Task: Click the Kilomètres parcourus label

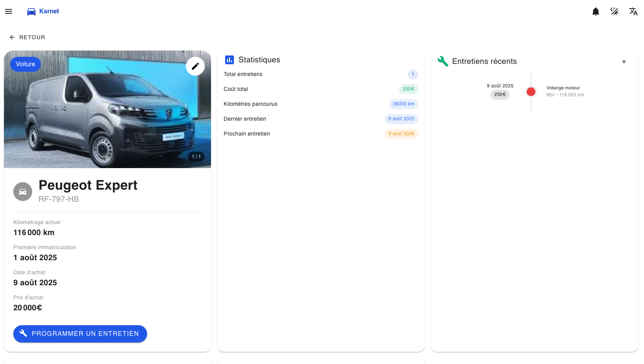Action: pyautogui.click(x=250, y=104)
